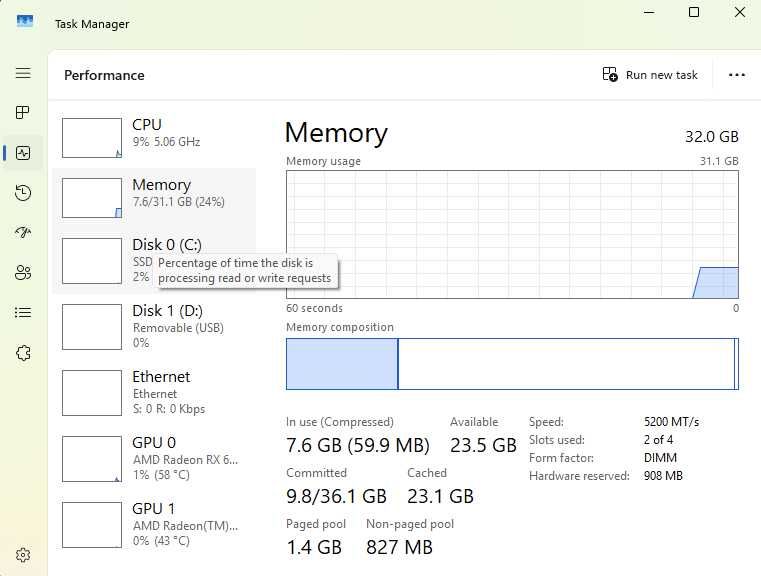Select the Memory performance item

pos(154,197)
